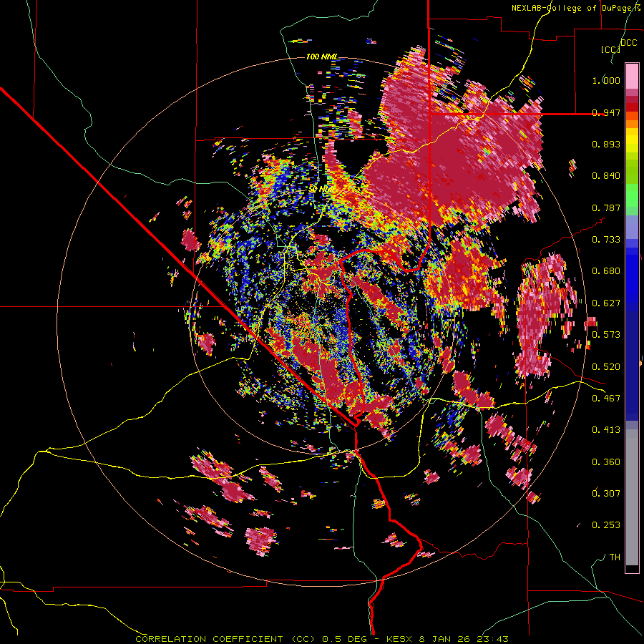Pick the light pink top color bar segment

632,77
